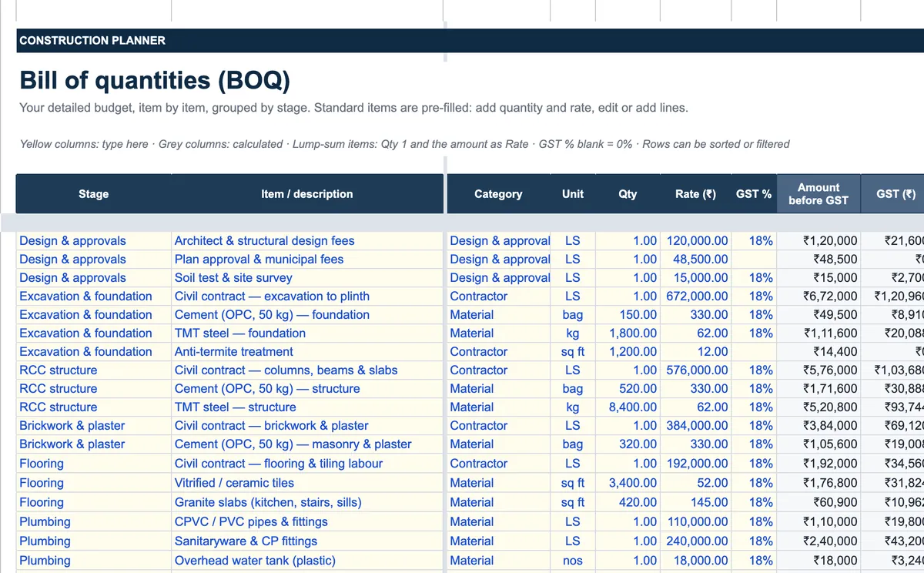Select cell 'Architect & structural design fees'

pyautogui.click(x=307, y=241)
